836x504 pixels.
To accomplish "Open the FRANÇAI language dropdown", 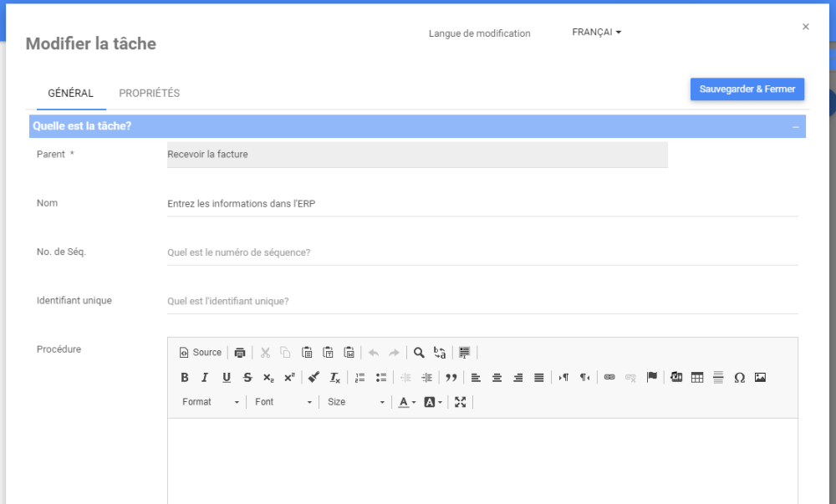I will pyautogui.click(x=597, y=32).
